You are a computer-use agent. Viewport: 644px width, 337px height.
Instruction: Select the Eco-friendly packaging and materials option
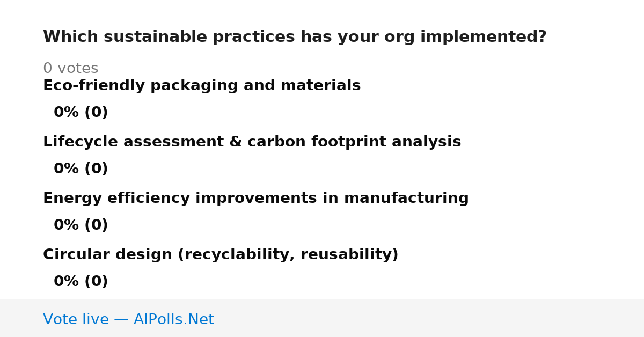pyautogui.click(x=202, y=86)
